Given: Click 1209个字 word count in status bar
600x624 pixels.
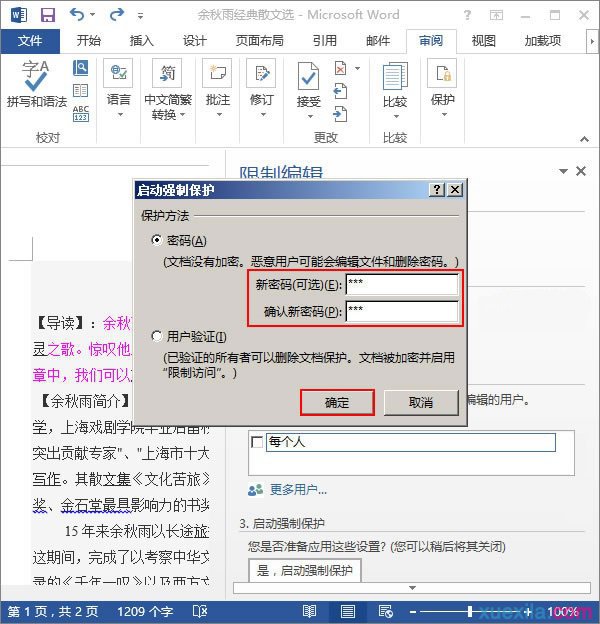Looking at the screenshot, I should 145,611.
